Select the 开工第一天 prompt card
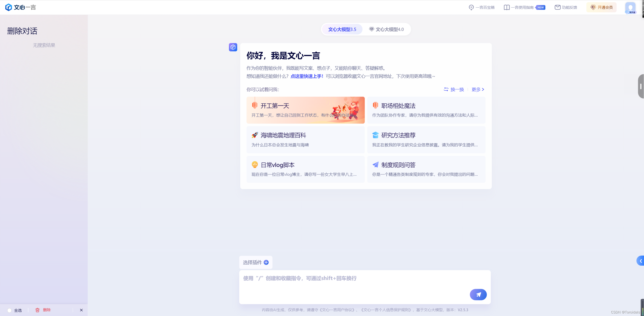644x316 pixels. [x=305, y=110]
